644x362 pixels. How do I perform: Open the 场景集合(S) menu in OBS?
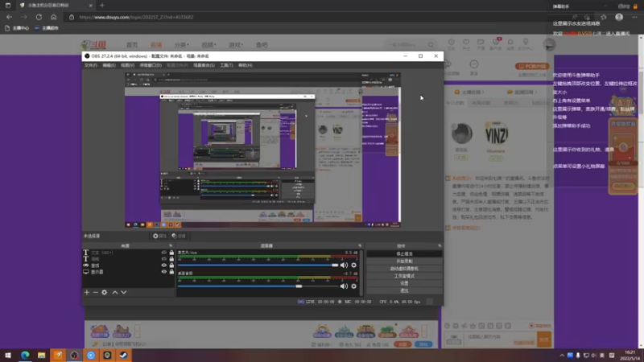click(204, 65)
